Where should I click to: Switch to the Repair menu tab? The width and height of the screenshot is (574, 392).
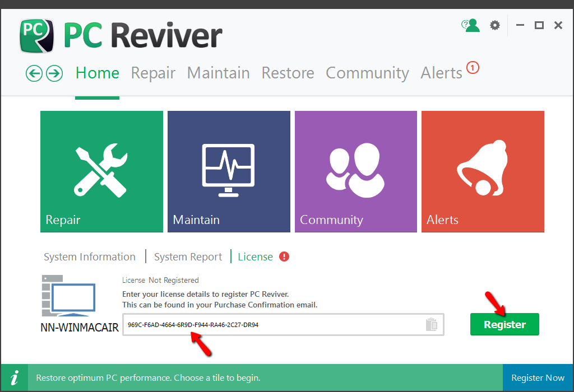153,73
